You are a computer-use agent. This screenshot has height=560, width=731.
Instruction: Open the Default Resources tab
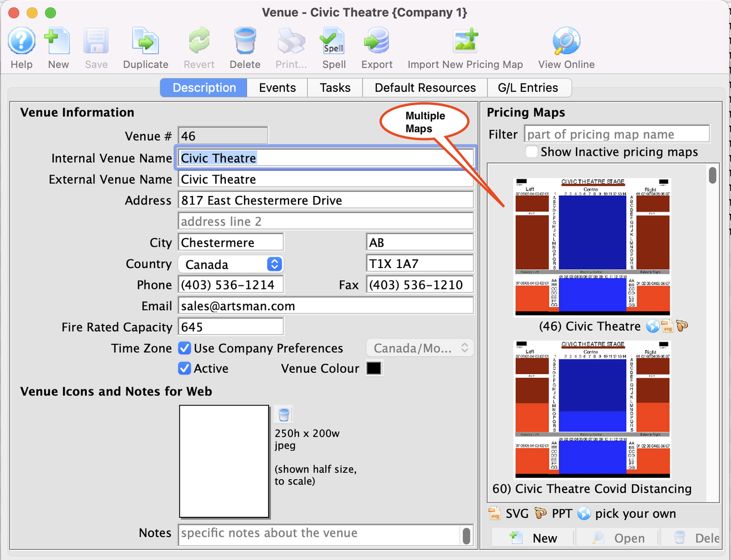tap(425, 88)
